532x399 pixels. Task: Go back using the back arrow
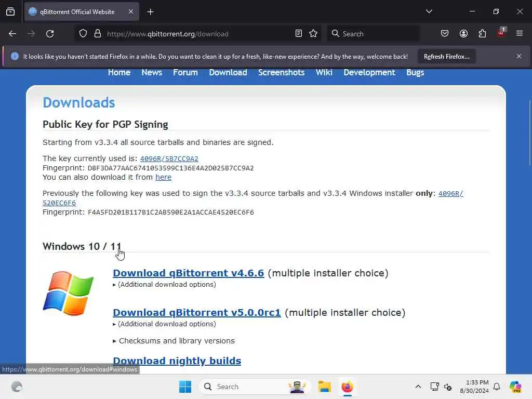[12, 34]
